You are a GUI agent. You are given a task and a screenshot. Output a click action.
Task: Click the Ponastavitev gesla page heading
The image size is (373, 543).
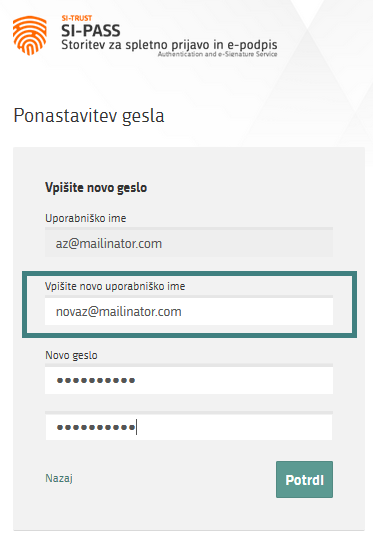pos(89,116)
